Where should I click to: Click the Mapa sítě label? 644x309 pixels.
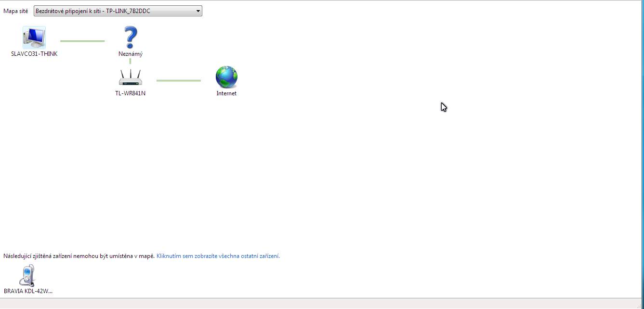(x=16, y=11)
